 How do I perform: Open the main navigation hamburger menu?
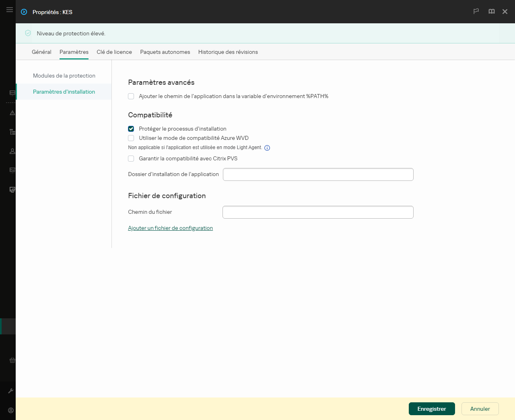[x=9, y=10]
